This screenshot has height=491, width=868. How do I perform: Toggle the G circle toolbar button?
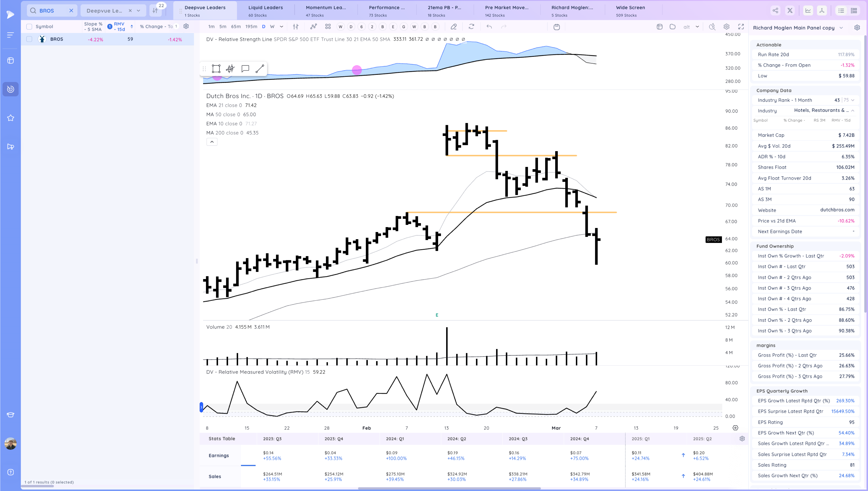coord(403,27)
